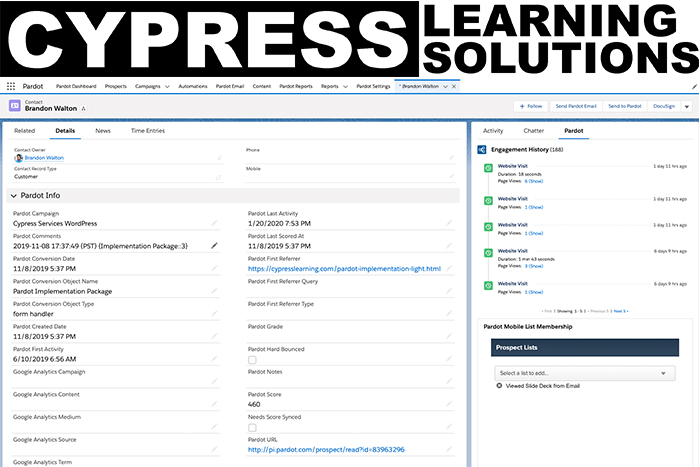Click the Engagement History icon
This screenshot has height=467, width=700.
coord(482,150)
